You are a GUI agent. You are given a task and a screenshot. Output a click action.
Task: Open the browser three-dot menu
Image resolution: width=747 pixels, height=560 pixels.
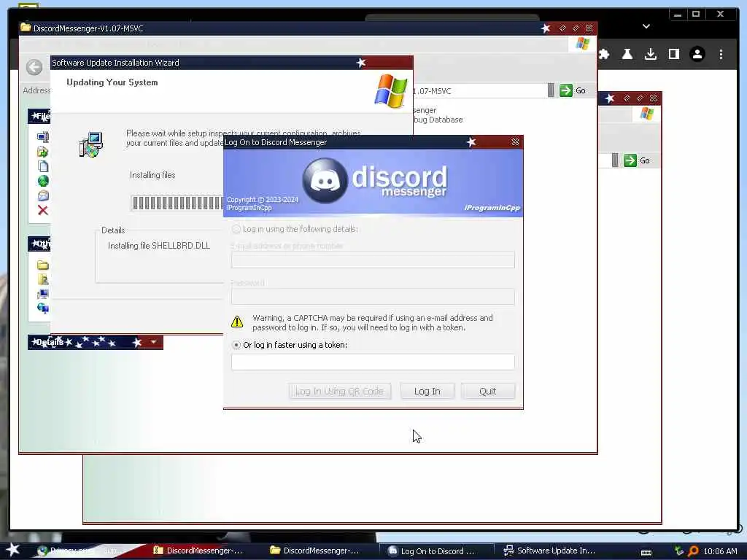721,54
